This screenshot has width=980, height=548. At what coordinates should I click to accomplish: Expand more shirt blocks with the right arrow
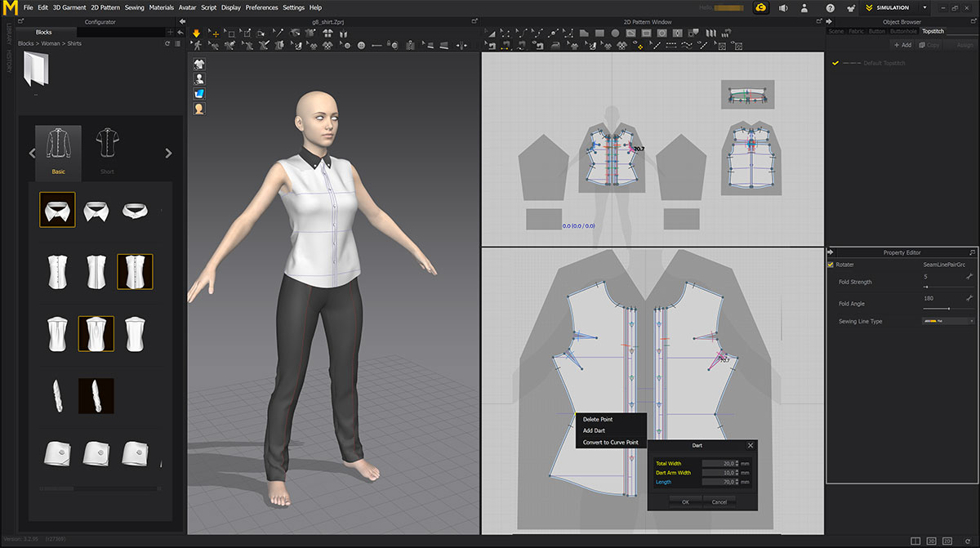point(169,153)
